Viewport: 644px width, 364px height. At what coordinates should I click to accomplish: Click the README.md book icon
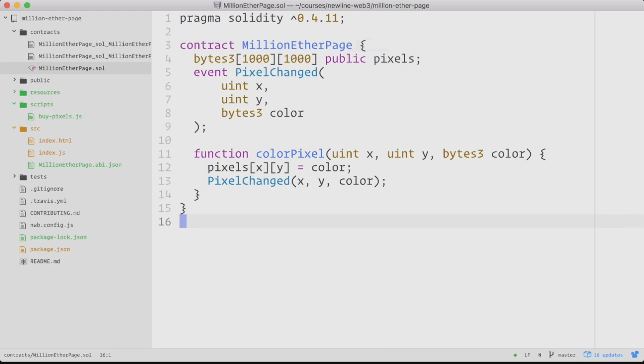pos(23,261)
